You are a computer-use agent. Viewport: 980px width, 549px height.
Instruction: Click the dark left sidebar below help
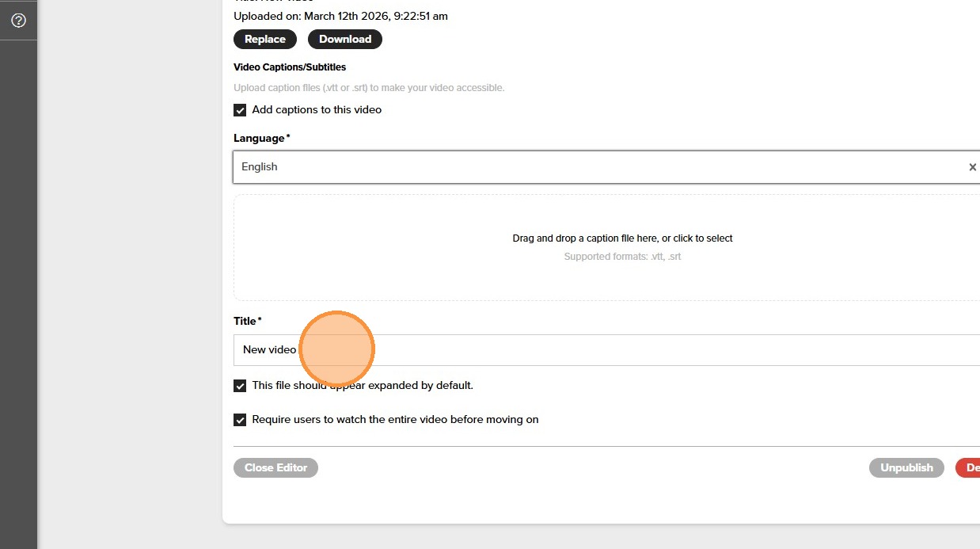point(18,277)
